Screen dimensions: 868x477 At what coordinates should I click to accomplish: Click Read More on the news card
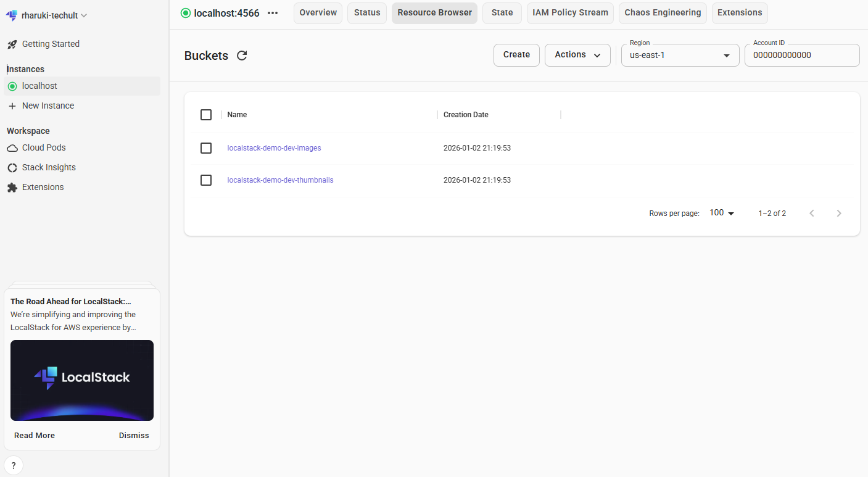(35, 436)
